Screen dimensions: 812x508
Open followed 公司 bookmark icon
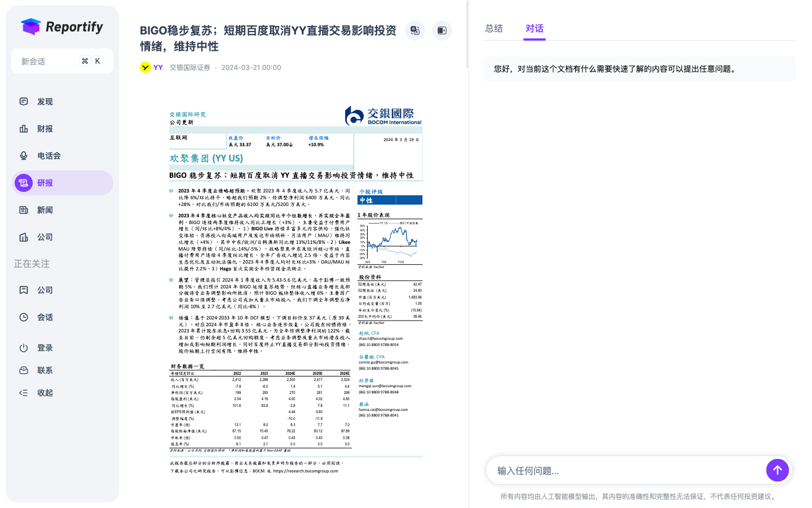pos(24,290)
